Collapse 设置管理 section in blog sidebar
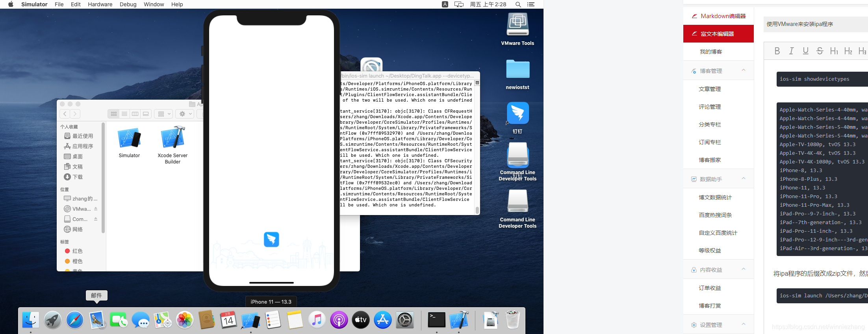 point(744,325)
